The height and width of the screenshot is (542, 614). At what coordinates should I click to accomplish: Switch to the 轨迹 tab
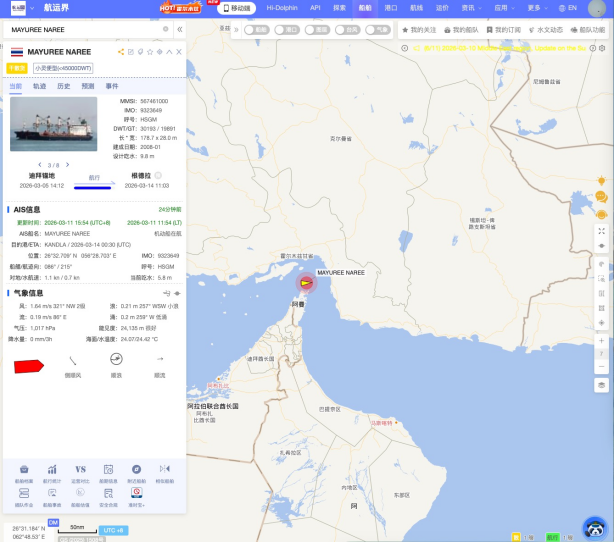coord(39,87)
